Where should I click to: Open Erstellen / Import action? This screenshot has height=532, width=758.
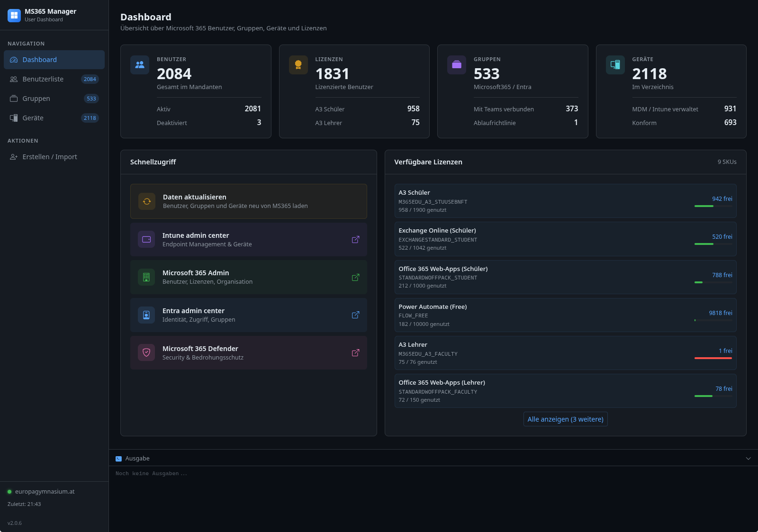click(x=54, y=157)
